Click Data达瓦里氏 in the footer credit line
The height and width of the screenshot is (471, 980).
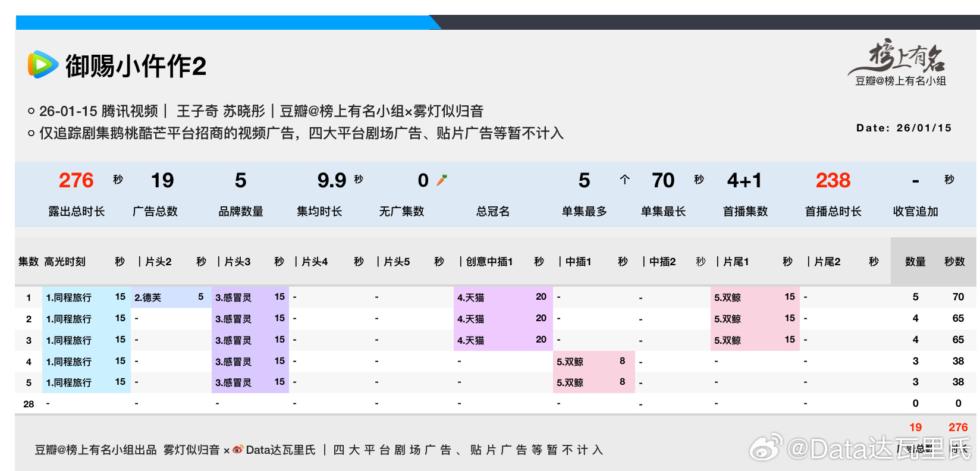(281, 450)
